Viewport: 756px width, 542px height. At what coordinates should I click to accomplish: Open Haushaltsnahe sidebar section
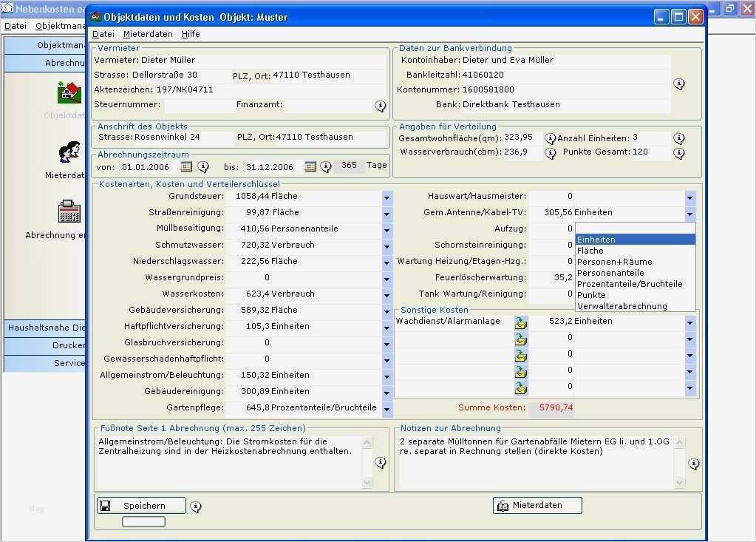45,328
